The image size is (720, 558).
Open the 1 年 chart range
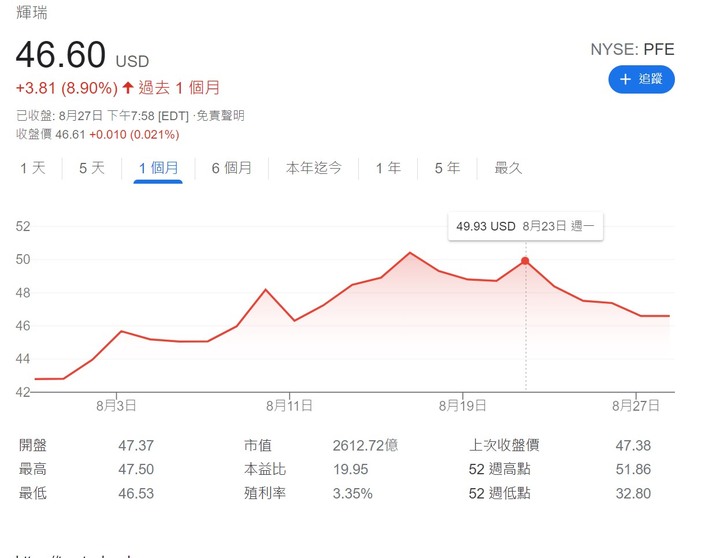[388, 168]
